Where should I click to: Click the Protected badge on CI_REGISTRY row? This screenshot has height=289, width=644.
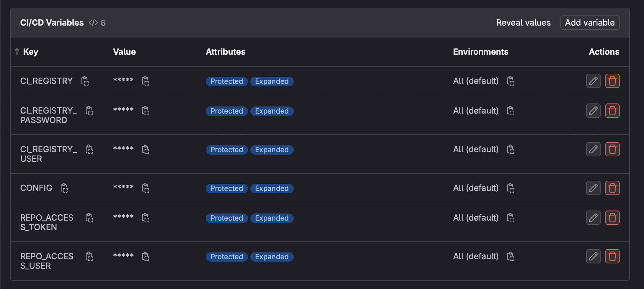coord(227,81)
